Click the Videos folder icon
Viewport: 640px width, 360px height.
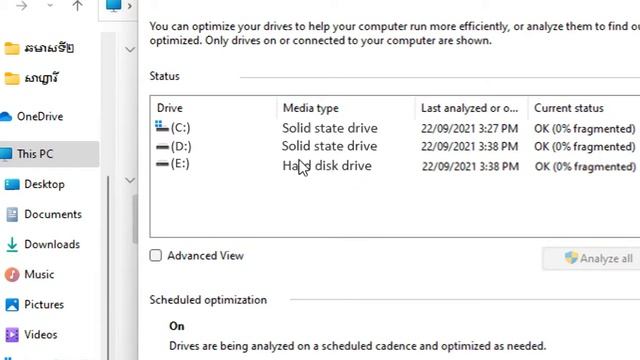tap(12, 335)
